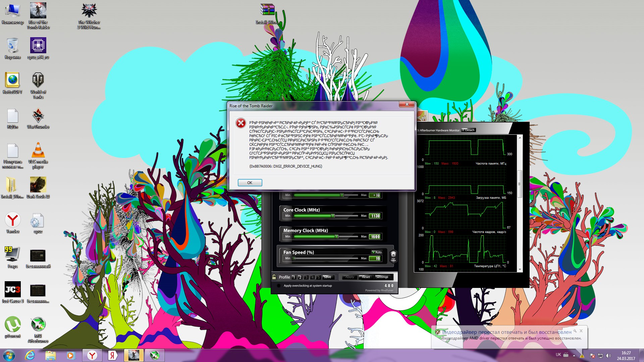Screen dimensions: 644x362
Task: Open MSI Afterburner desktop icon
Action: [38, 329]
